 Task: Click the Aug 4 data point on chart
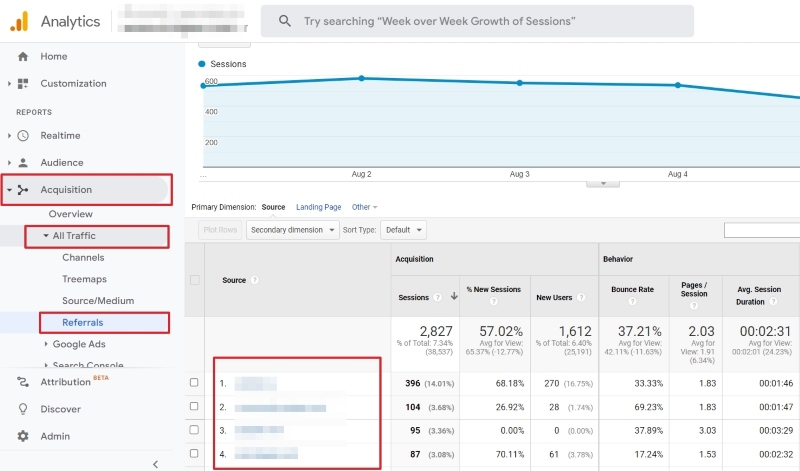(678, 85)
